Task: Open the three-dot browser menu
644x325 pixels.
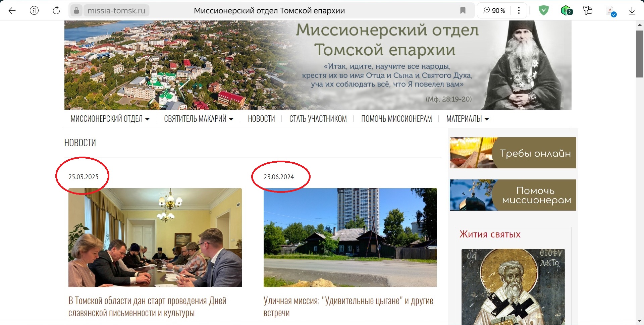Action: tap(519, 11)
